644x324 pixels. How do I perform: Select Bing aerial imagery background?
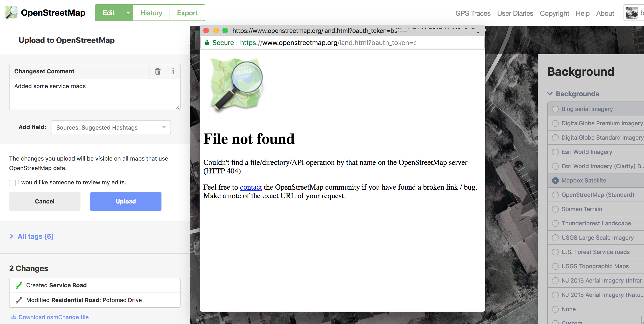tap(596, 109)
